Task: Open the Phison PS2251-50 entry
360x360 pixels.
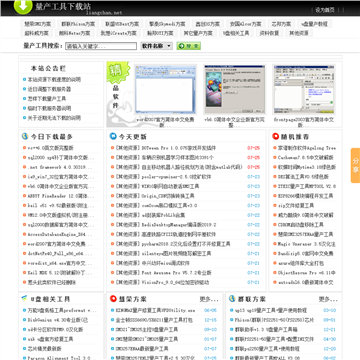Action: pyautogui.click(x=274, y=320)
